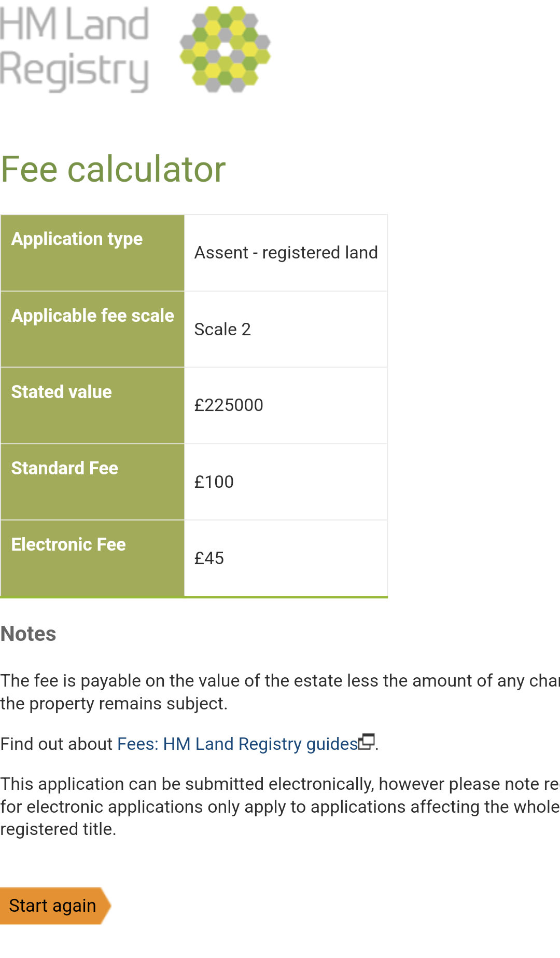Click the Notes heading
This screenshot has width=560, height=958.
28,634
